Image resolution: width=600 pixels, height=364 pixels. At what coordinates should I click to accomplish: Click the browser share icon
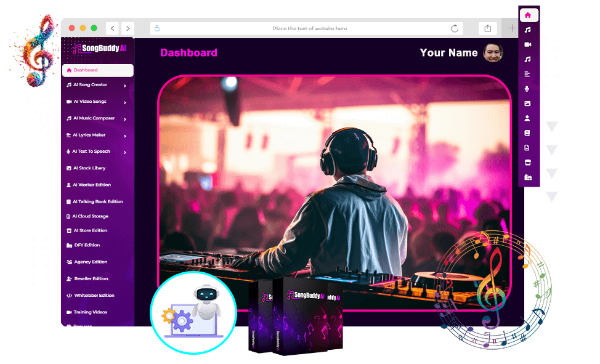[x=488, y=28]
